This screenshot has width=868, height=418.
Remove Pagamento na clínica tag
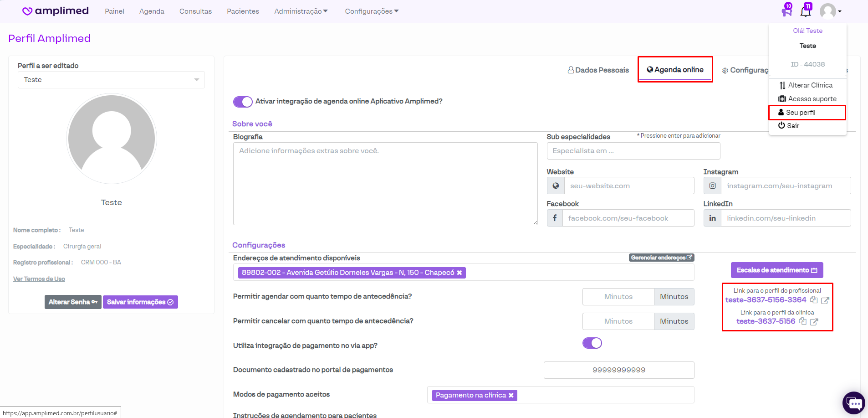point(511,395)
